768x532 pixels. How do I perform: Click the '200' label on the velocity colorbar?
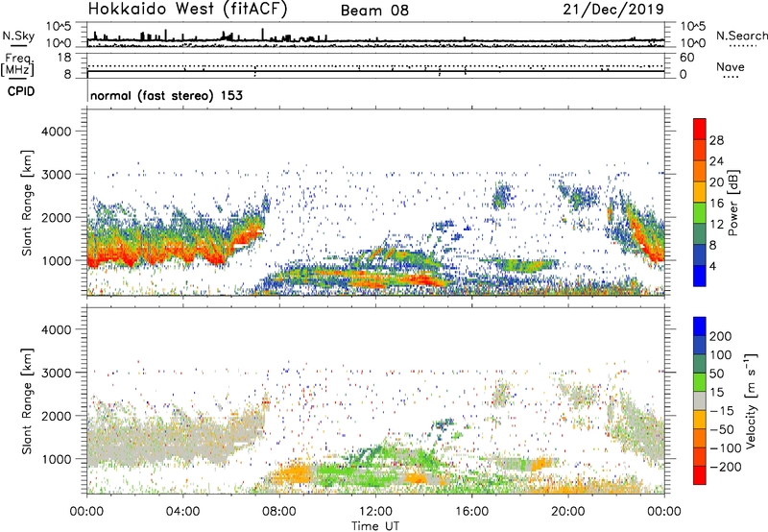pyautogui.click(x=721, y=336)
